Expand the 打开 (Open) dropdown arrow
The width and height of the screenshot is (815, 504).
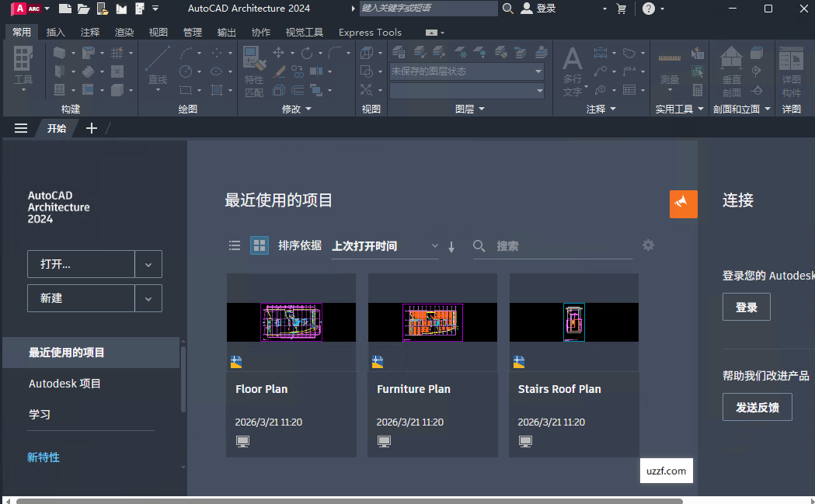(148, 264)
